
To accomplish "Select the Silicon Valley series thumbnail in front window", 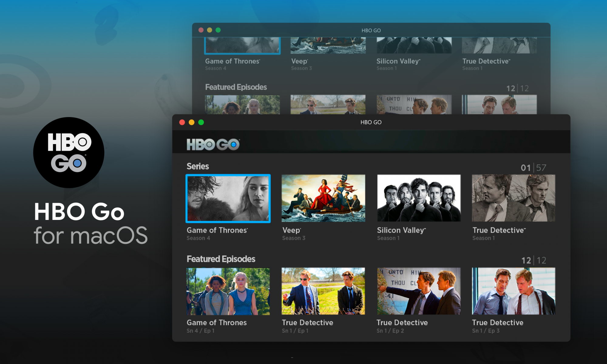I will click(419, 198).
